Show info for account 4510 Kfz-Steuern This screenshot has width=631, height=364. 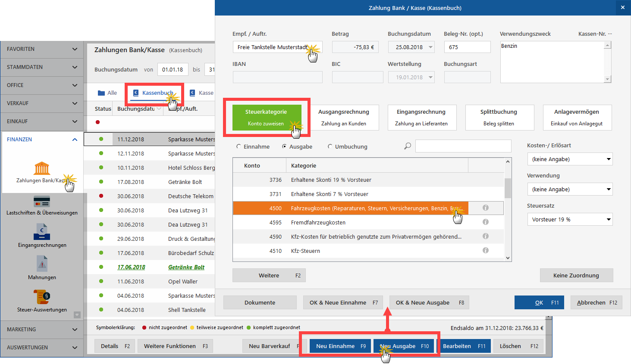(486, 250)
